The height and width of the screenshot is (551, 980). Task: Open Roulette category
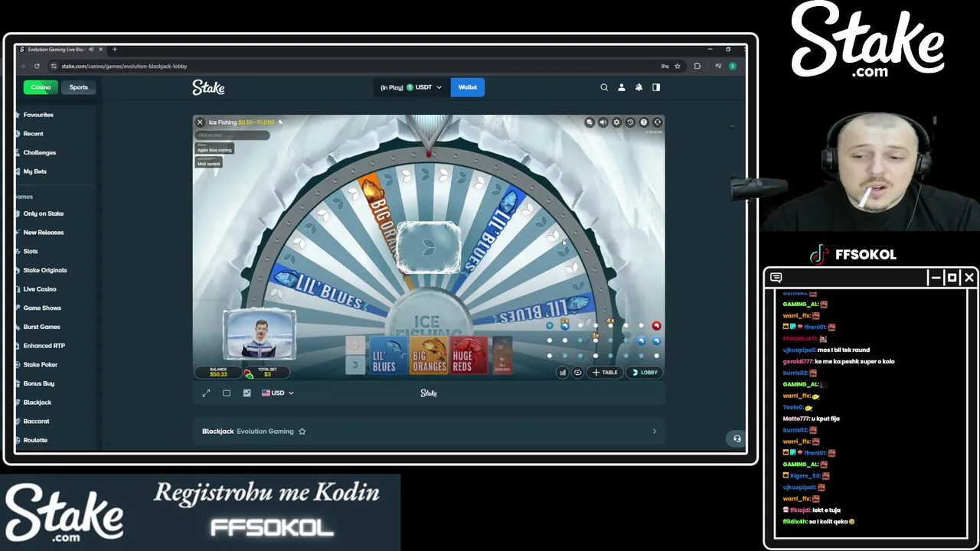[35, 440]
